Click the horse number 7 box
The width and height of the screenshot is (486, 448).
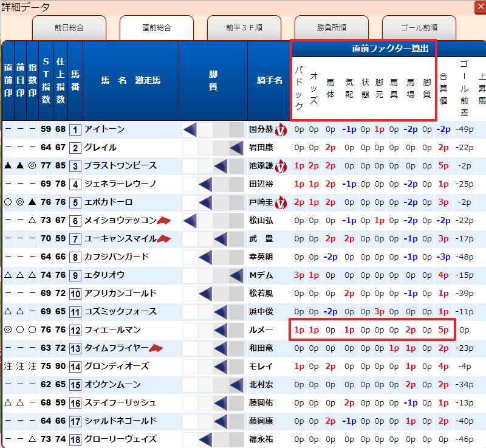pos(75,240)
